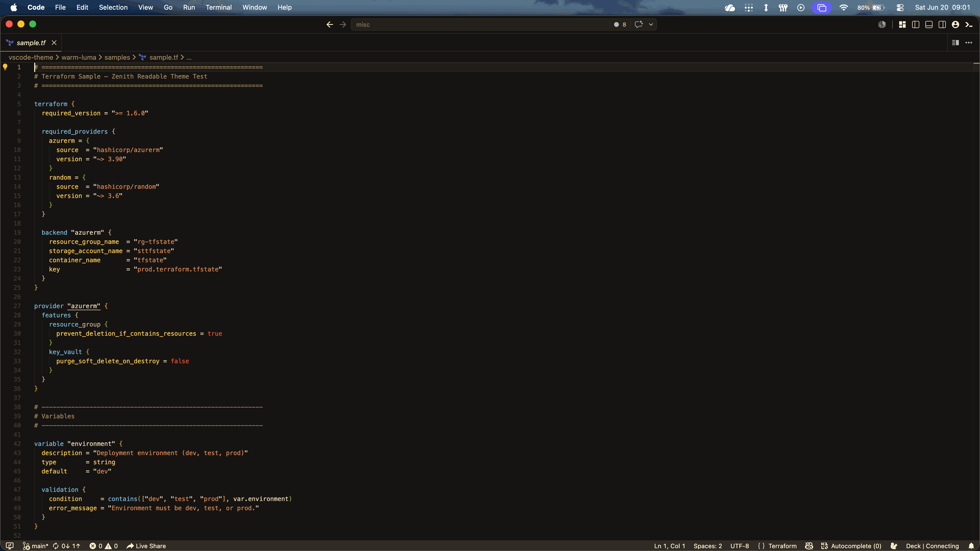Image resolution: width=980 pixels, height=551 pixels.
Task: Click samples breadcrumb segment
Action: click(x=117, y=57)
